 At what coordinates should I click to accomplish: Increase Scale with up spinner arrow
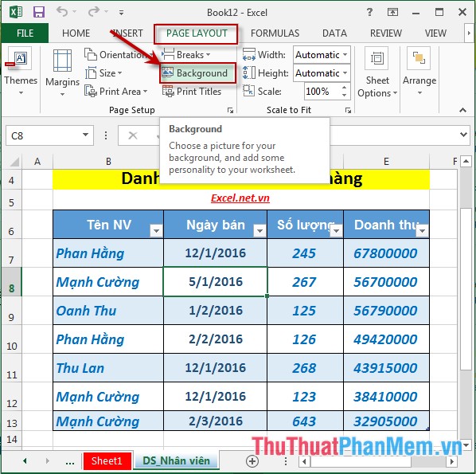click(x=344, y=88)
